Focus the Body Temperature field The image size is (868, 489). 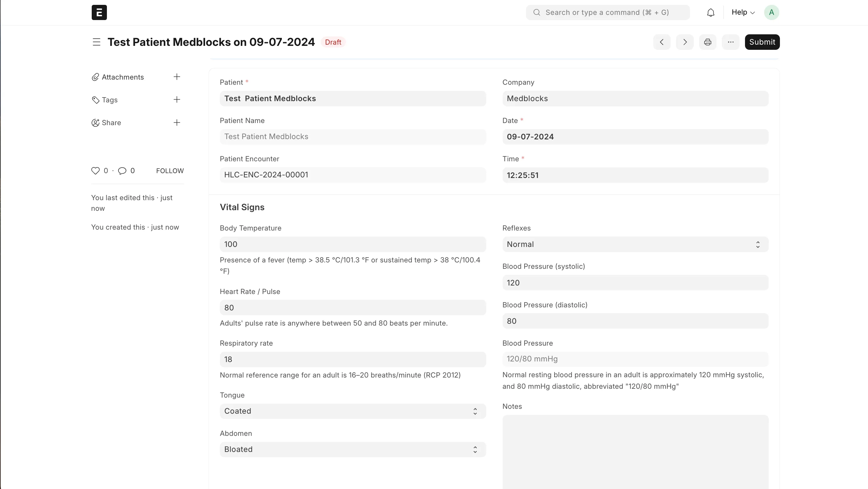(353, 244)
